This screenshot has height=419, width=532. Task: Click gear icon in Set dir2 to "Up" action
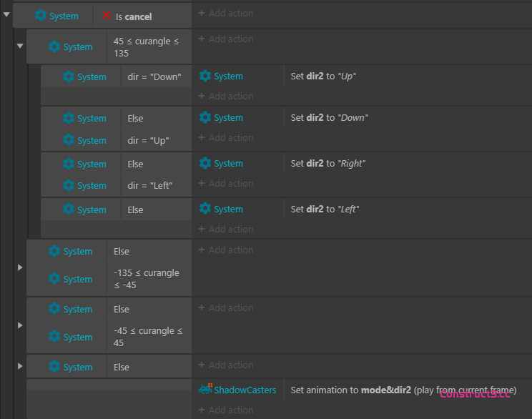[x=205, y=77]
